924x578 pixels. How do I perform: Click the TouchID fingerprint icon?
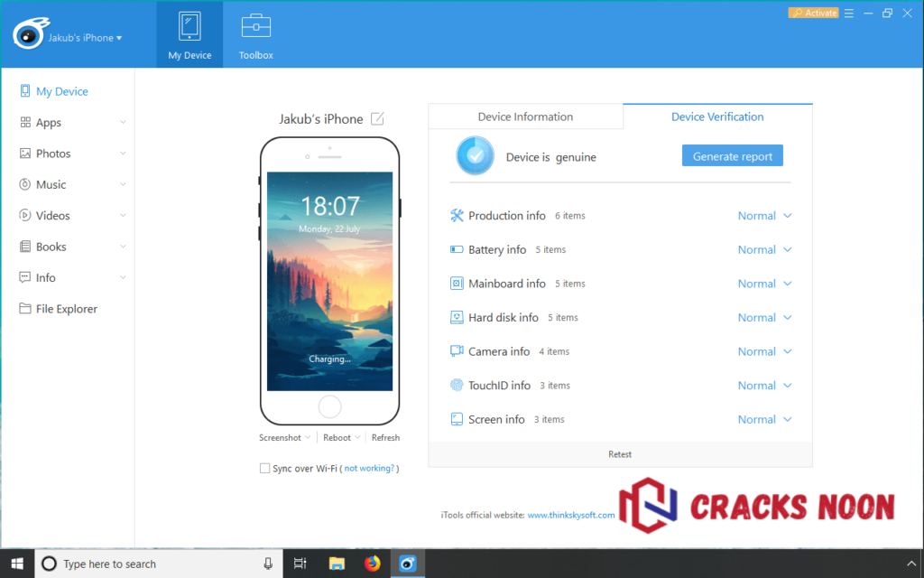click(457, 385)
